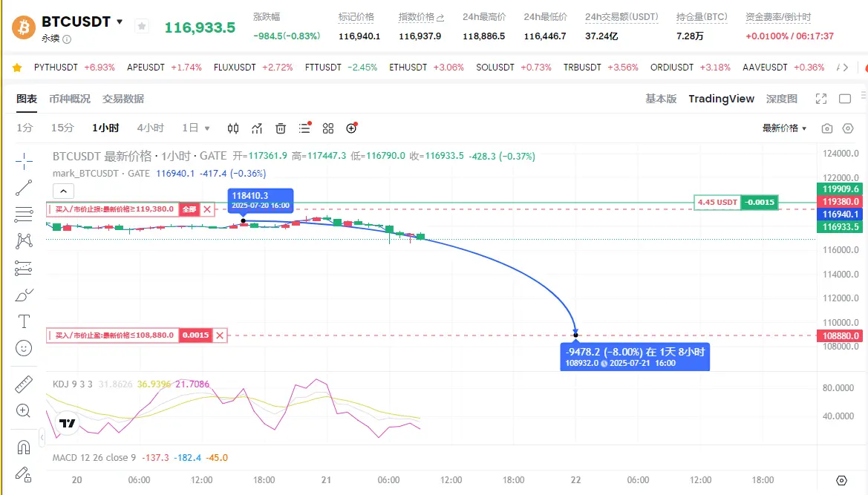Open the list settings icon with red dot
868x495 pixels.
(304, 128)
